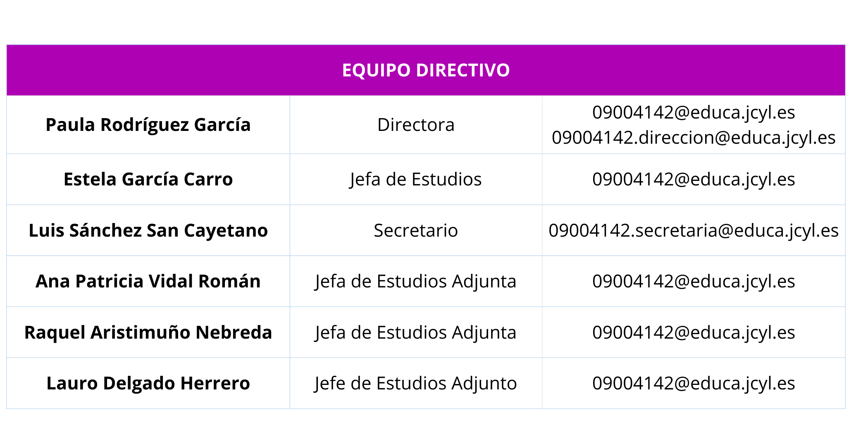
Task: Click the Jefe de Estudios Adjunto role
Action: (x=416, y=383)
